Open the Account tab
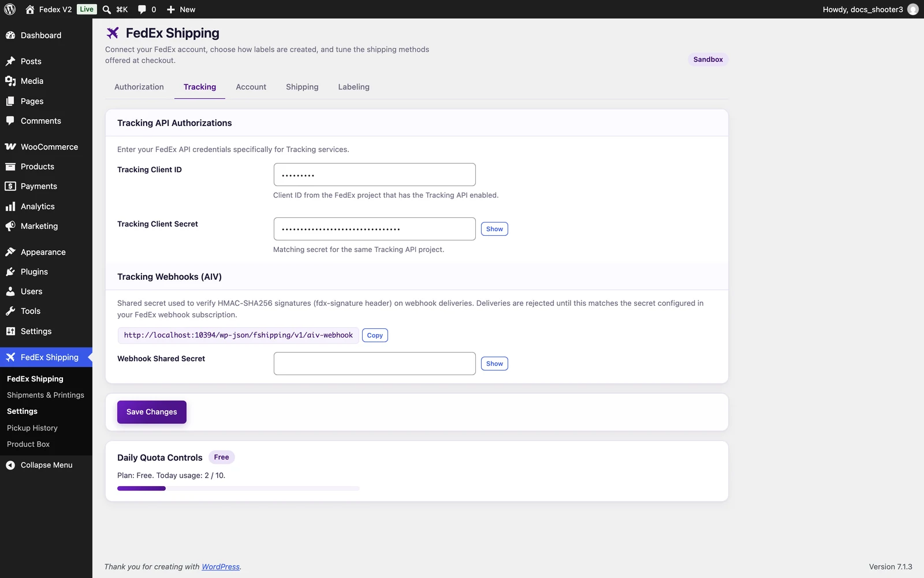Screen dimensions: 924x578 click(251, 87)
